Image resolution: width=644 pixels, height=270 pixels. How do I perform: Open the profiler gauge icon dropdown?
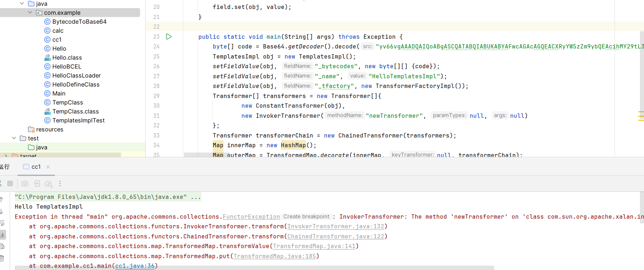[48, 184]
